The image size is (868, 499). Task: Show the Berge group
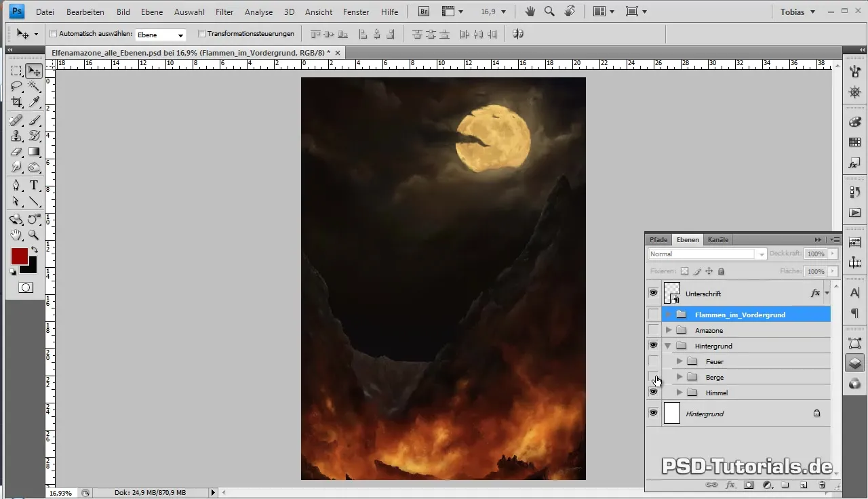tap(653, 377)
